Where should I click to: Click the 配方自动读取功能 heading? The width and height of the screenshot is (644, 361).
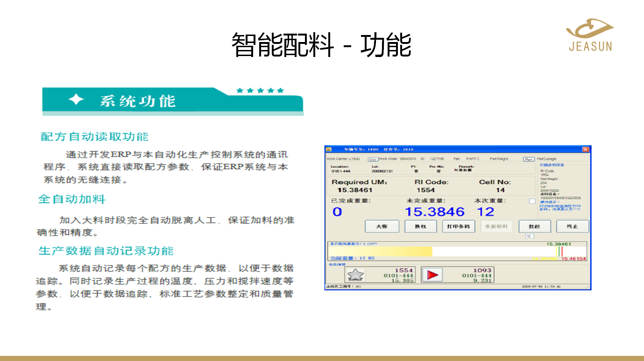(94, 137)
